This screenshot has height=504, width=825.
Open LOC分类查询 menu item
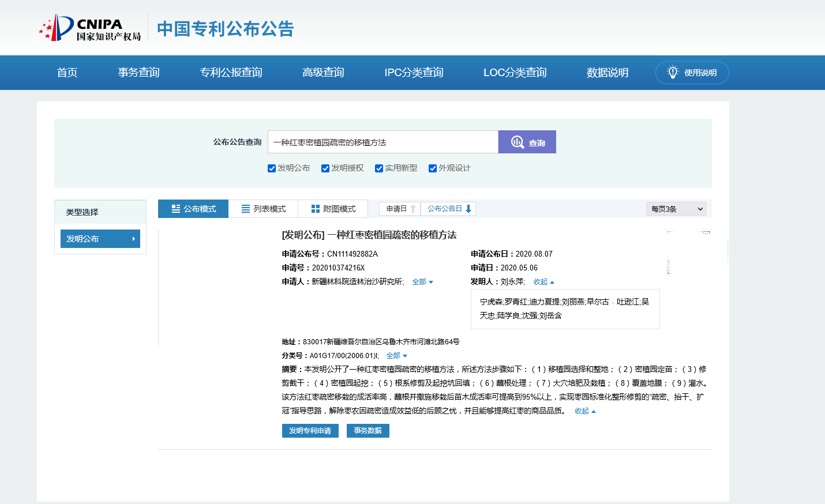coord(515,73)
